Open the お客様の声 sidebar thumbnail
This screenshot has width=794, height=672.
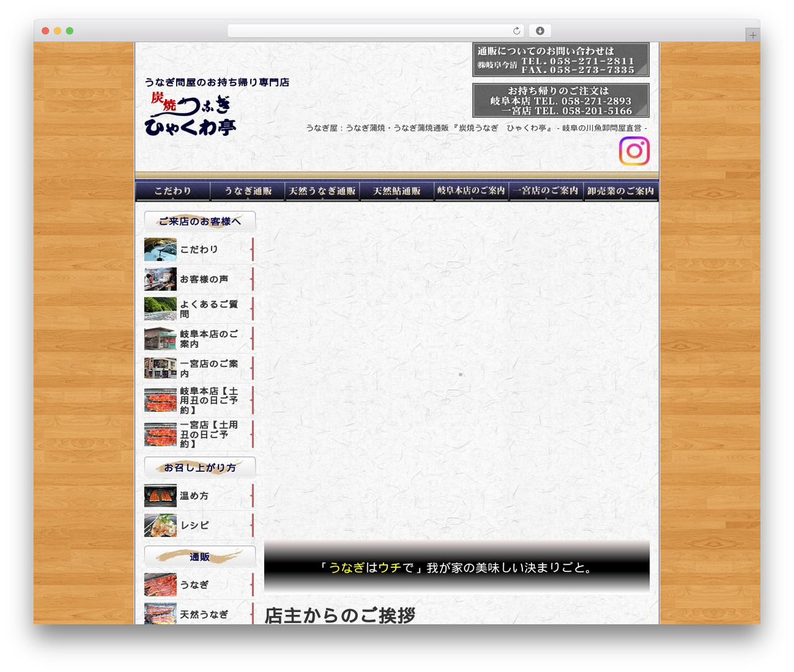pos(160,279)
